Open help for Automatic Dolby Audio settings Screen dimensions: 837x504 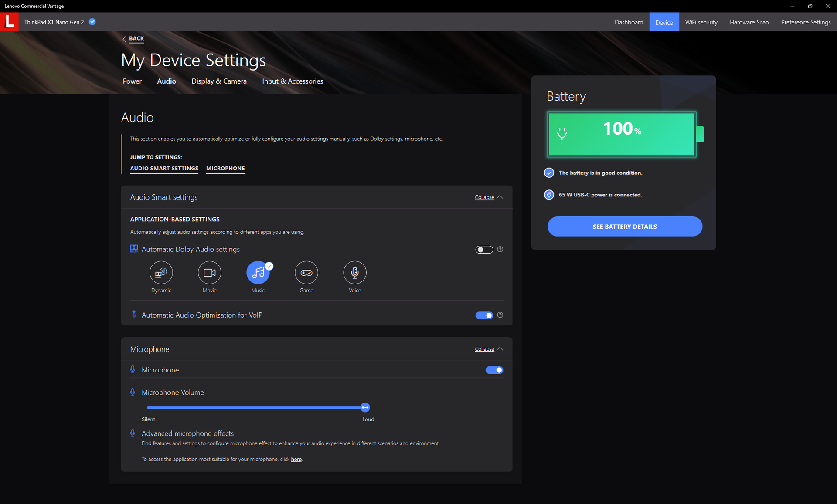[500, 249]
